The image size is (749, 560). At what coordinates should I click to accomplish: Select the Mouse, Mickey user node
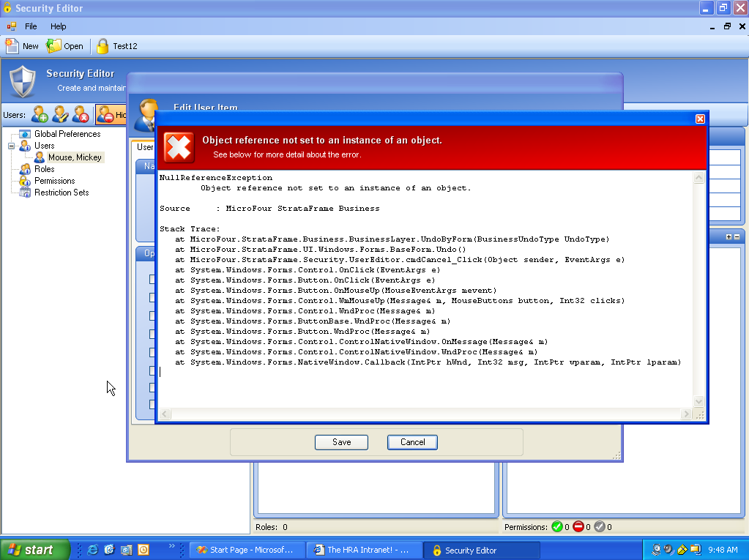click(x=74, y=157)
